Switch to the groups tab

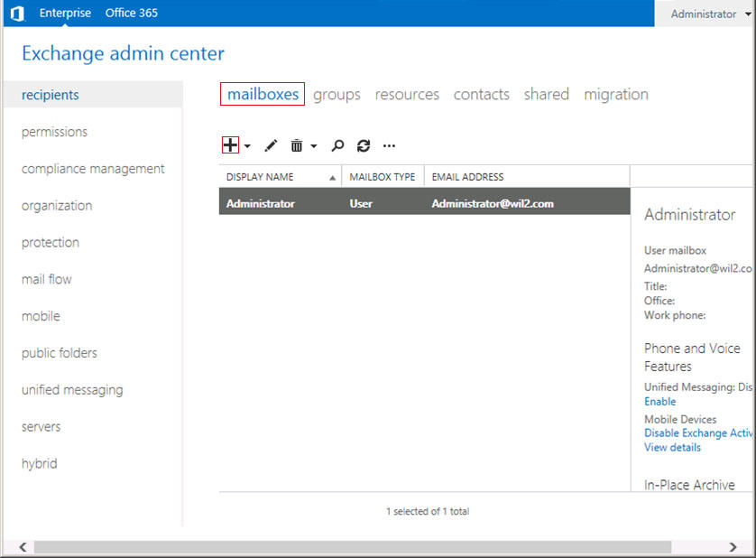337,95
